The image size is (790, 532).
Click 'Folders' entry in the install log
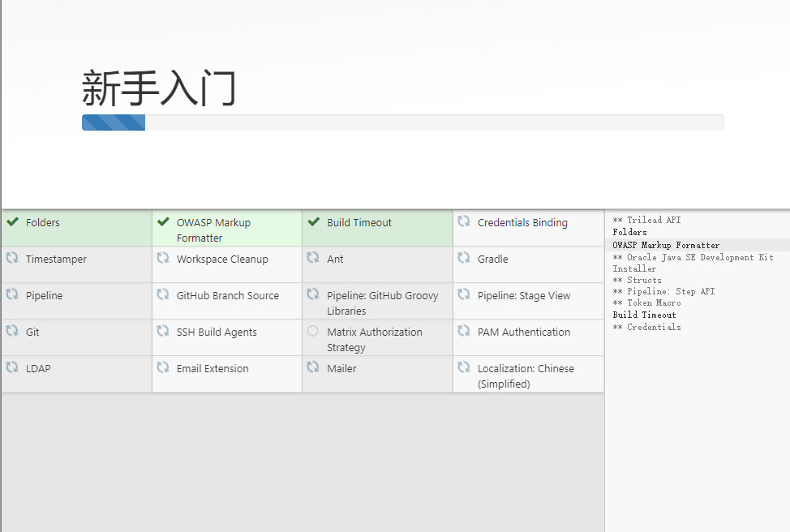[x=629, y=232]
